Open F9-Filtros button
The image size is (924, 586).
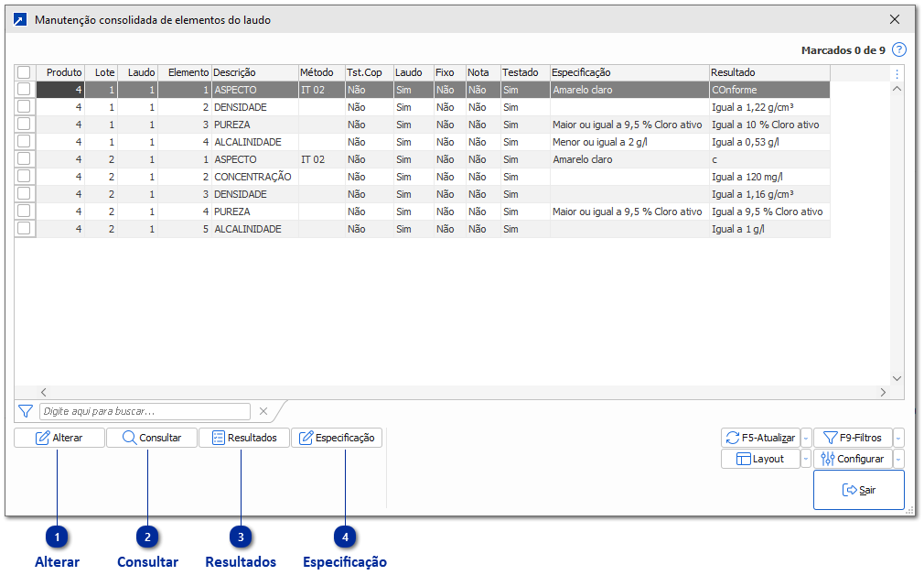click(x=854, y=438)
